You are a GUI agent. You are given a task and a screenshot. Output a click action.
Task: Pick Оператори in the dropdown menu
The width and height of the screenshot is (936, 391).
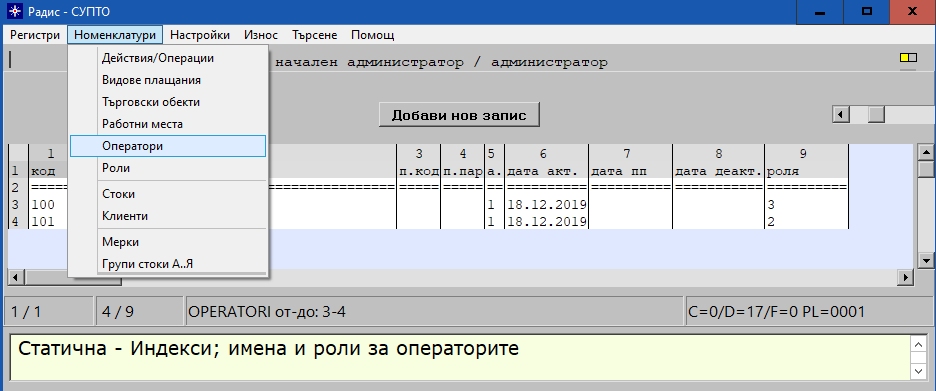click(x=168, y=146)
